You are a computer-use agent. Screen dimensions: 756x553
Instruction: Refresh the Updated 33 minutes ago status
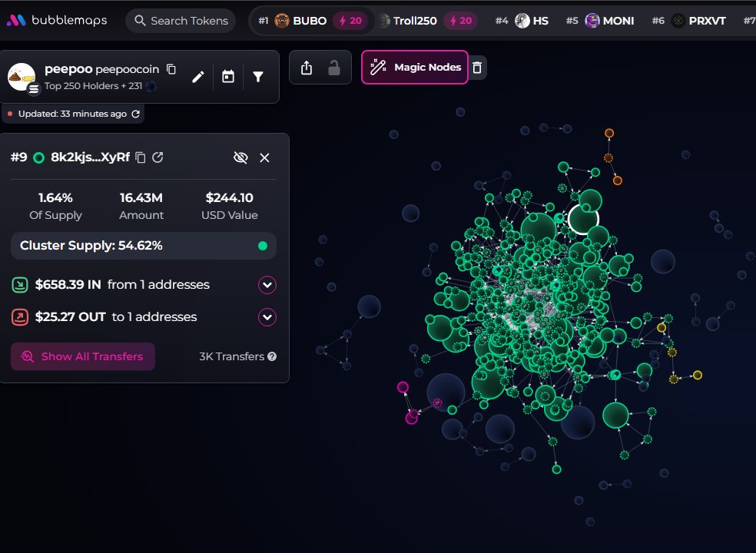pos(136,114)
